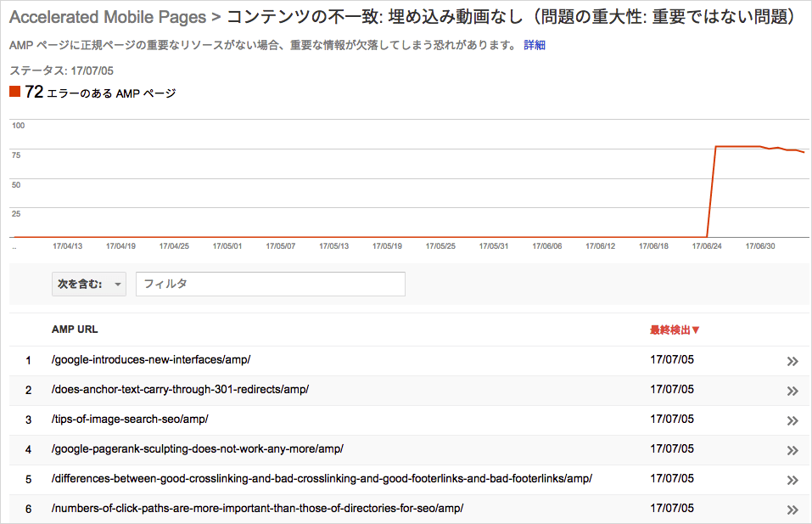Click エラーのある AMP ページ legend label
The width and height of the screenshot is (812, 524).
coord(111,93)
